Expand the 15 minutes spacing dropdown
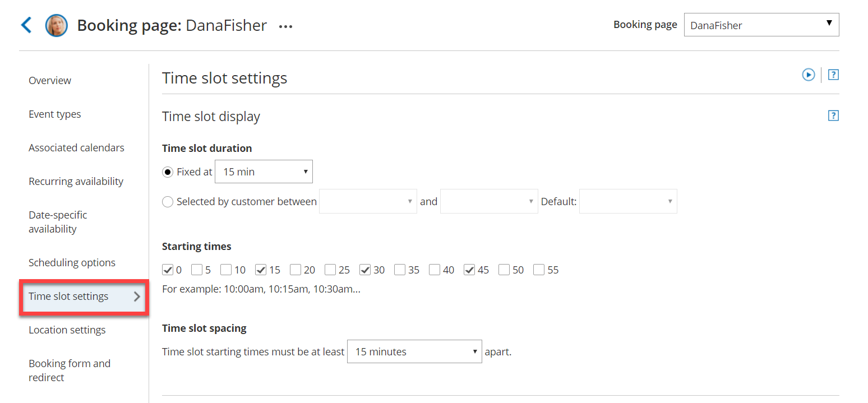Viewport: 868px width, 403px height. (x=414, y=352)
